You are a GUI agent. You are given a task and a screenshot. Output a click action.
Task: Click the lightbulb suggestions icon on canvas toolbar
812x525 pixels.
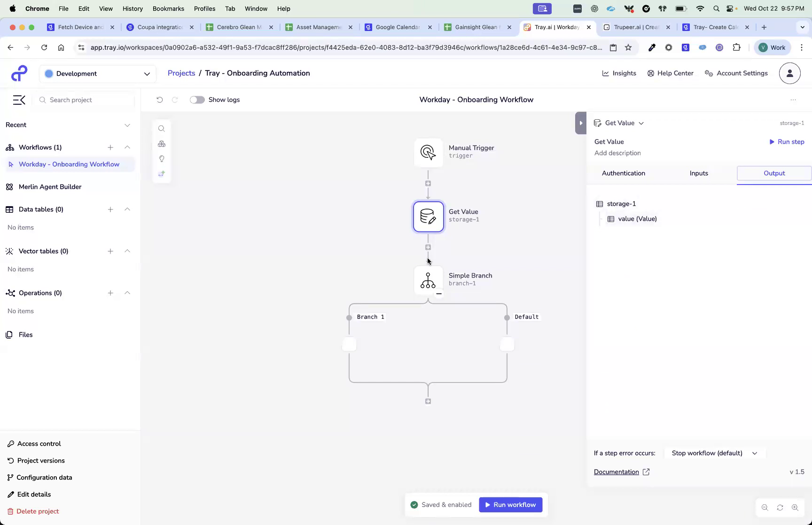162,159
